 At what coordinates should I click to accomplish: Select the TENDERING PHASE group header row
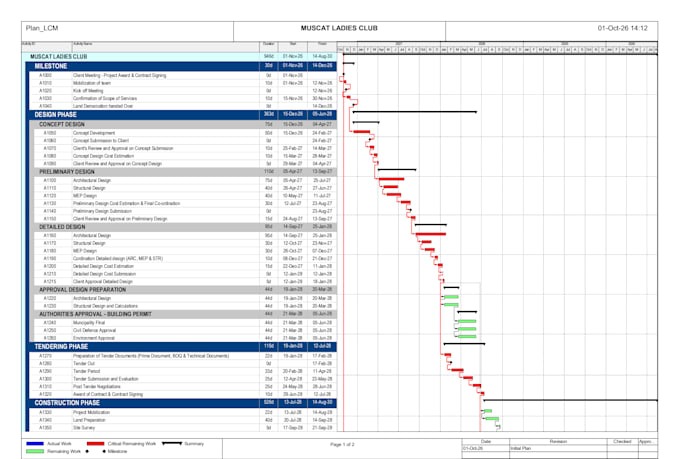(x=181, y=347)
